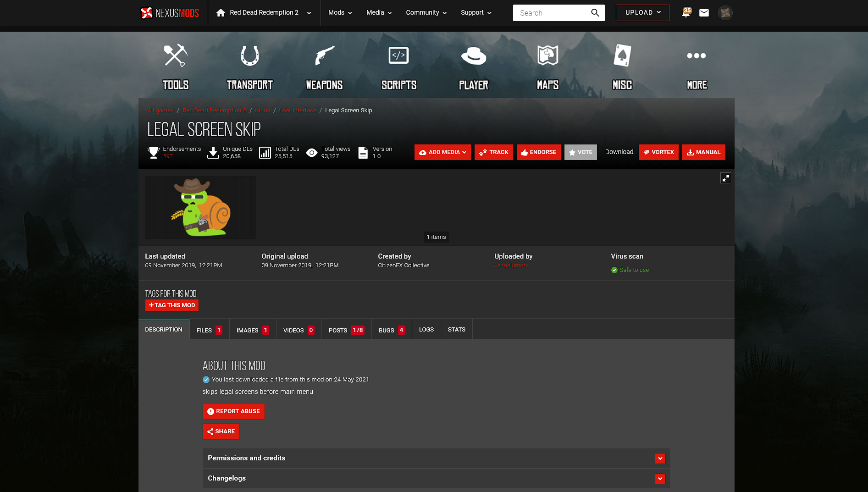Switch to the Logs tab
This screenshot has height=492, width=868.
426,330
